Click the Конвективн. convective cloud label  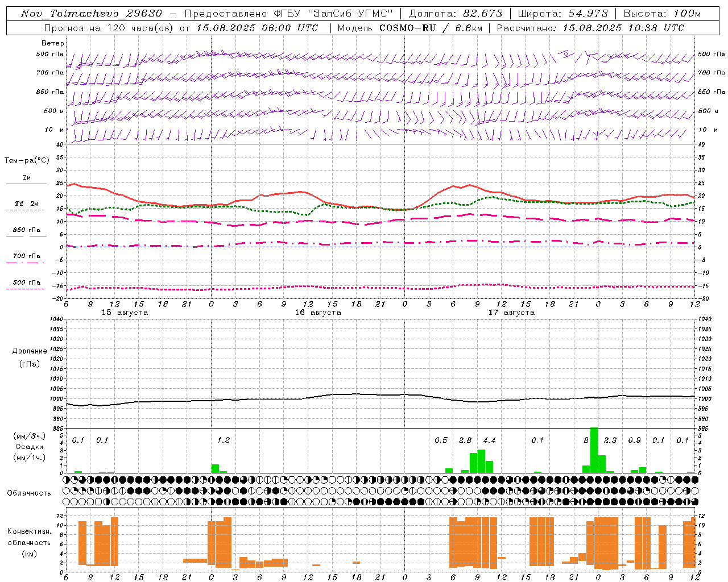point(30,531)
